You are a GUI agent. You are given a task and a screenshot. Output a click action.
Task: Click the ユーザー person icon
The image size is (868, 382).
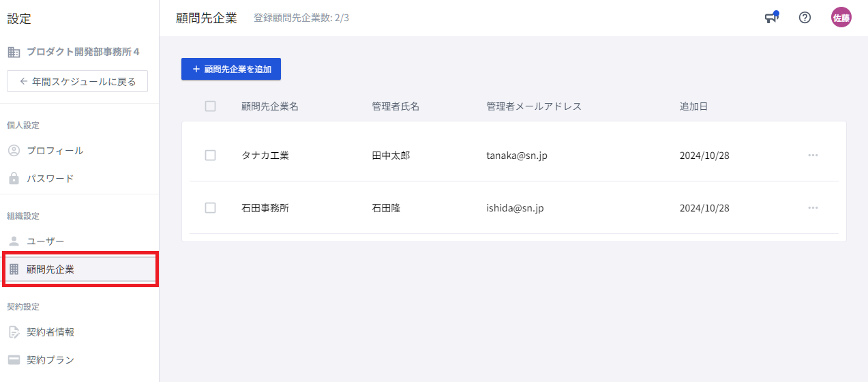14,241
